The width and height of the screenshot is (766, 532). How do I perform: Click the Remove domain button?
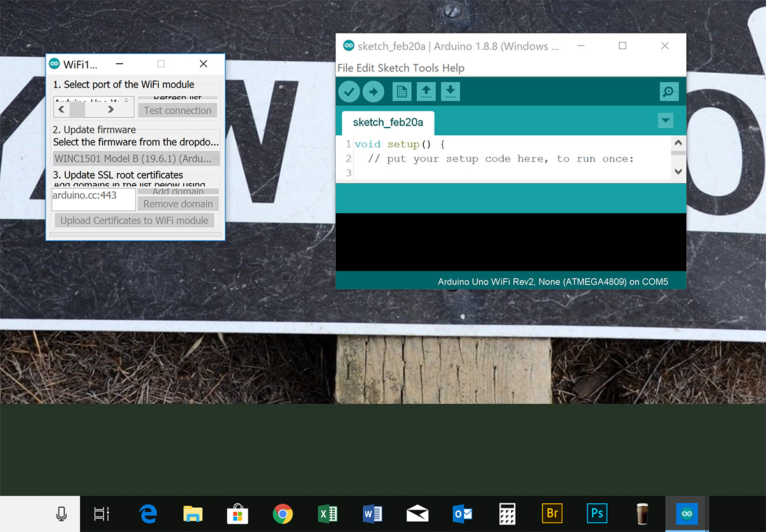pos(178,203)
